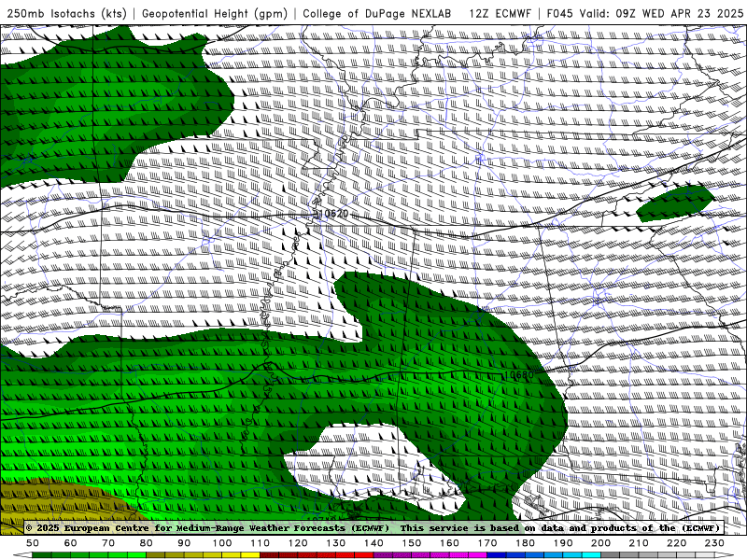Pick the 190 label on the color scale
Image resolution: width=747 pixels, height=560 pixels.
pos(563,543)
